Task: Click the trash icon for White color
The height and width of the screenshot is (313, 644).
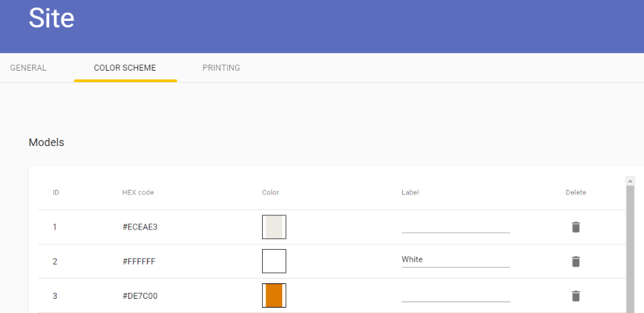Action: point(576,261)
